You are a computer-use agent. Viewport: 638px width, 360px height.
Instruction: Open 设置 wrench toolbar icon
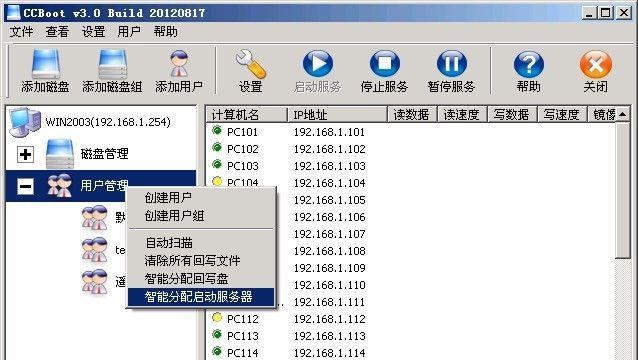point(251,64)
